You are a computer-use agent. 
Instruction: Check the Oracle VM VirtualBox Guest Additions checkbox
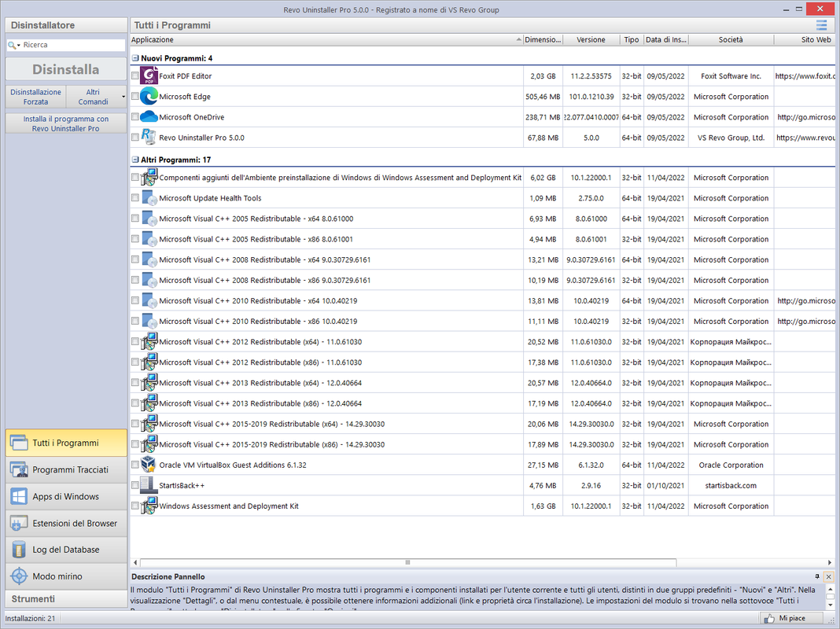tap(135, 465)
